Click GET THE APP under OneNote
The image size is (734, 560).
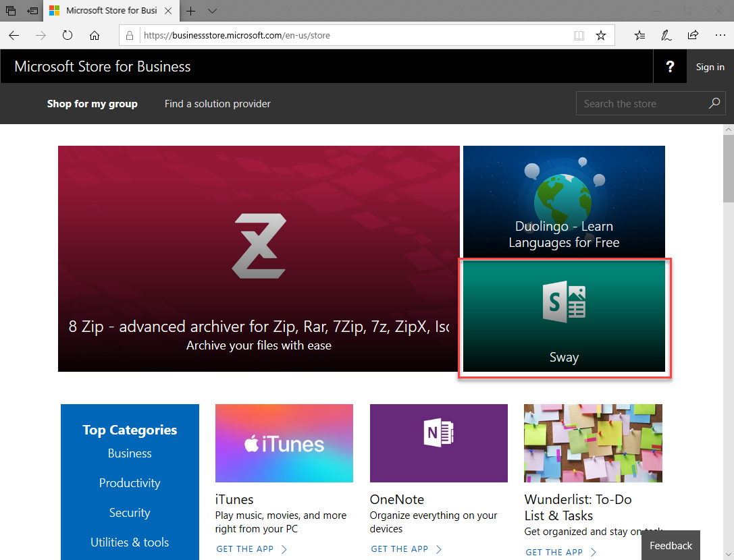[x=406, y=549]
